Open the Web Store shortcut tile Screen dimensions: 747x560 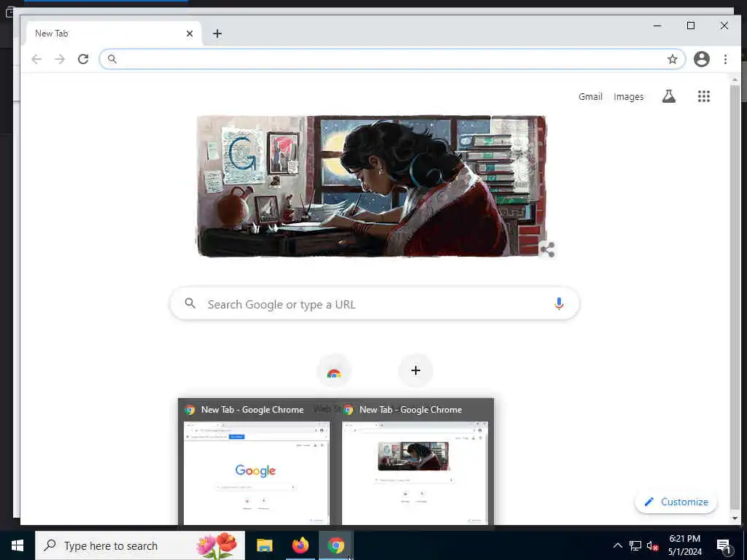tap(334, 371)
